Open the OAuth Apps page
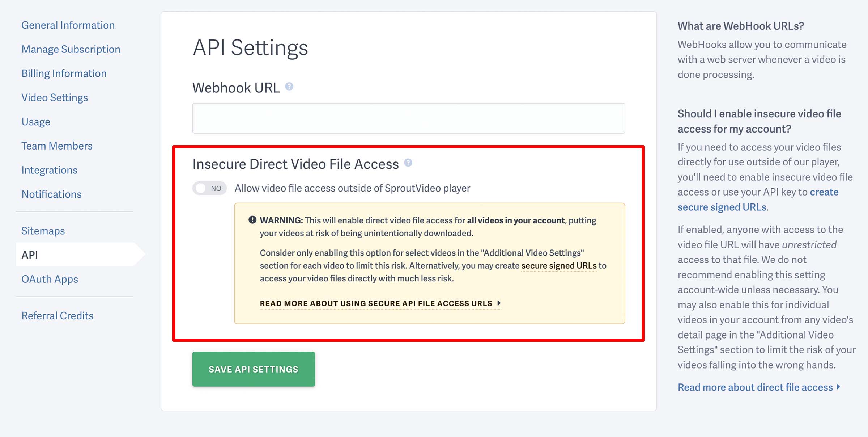The height and width of the screenshot is (437, 868). [x=50, y=279]
